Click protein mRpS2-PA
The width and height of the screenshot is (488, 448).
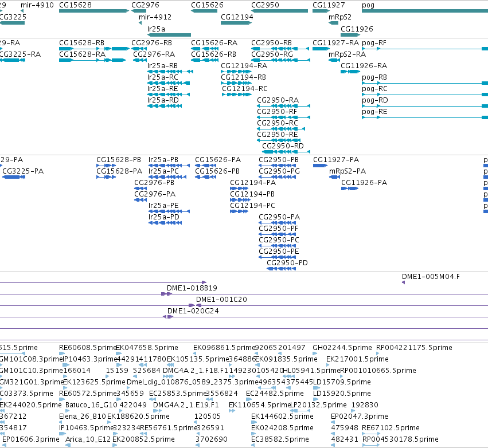[x=334, y=177]
